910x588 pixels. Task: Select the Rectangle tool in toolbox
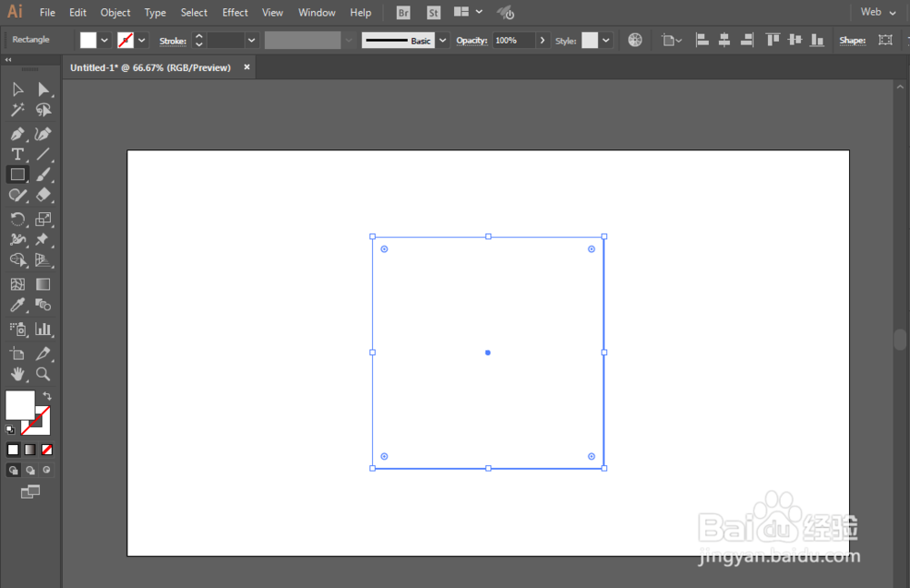[x=17, y=174]
